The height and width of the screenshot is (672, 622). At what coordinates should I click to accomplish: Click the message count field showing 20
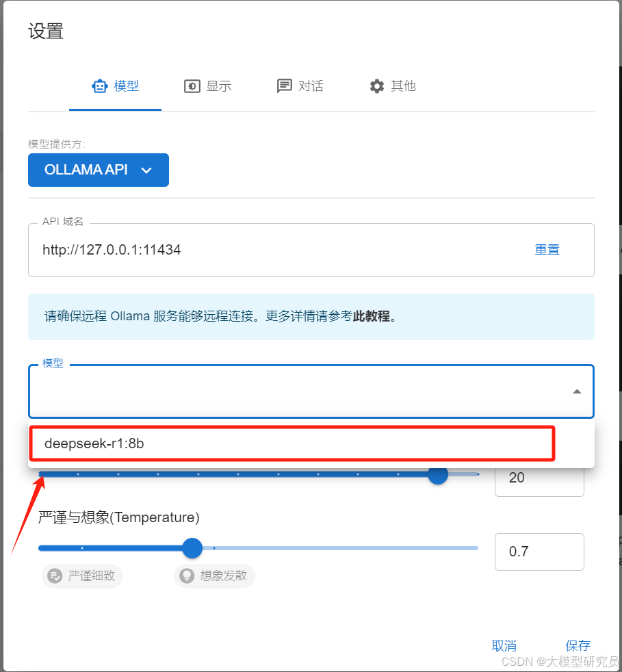(539, 478)
